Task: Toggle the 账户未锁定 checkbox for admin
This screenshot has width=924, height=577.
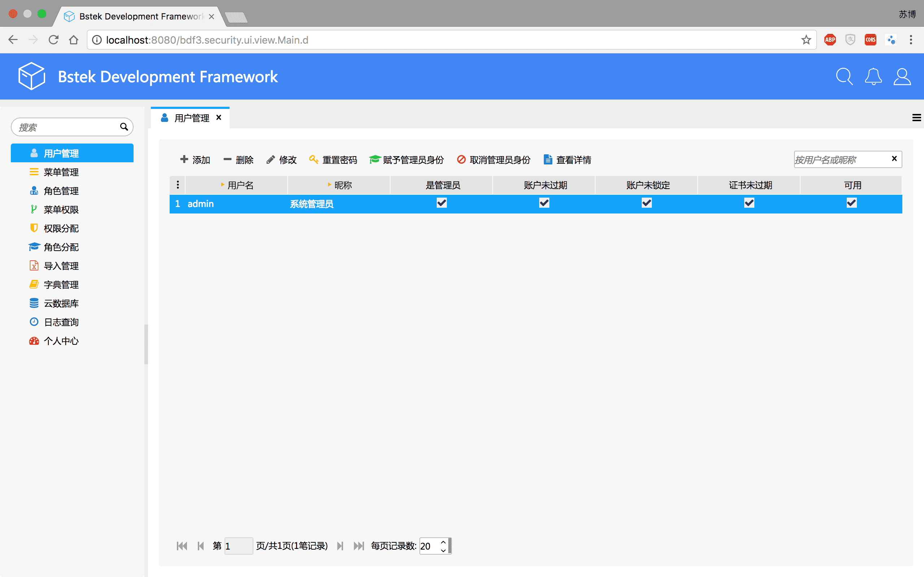Action: coord(646,203)
